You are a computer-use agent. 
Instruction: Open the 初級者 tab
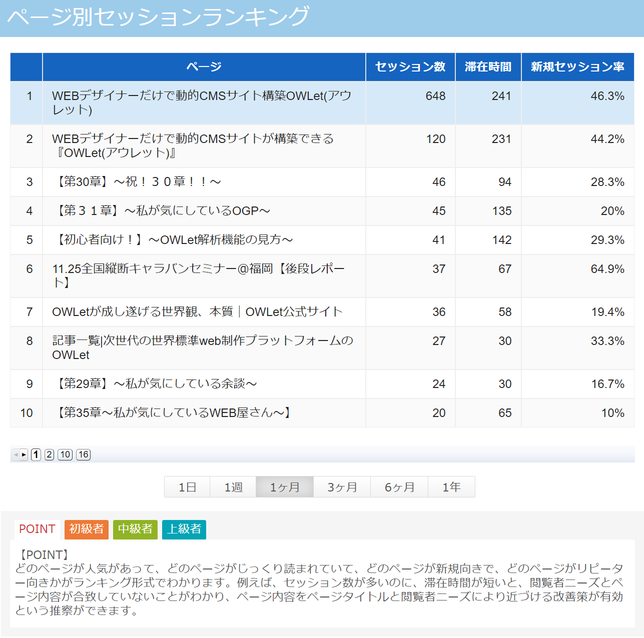pyautogui.click(x=86, y=529)
